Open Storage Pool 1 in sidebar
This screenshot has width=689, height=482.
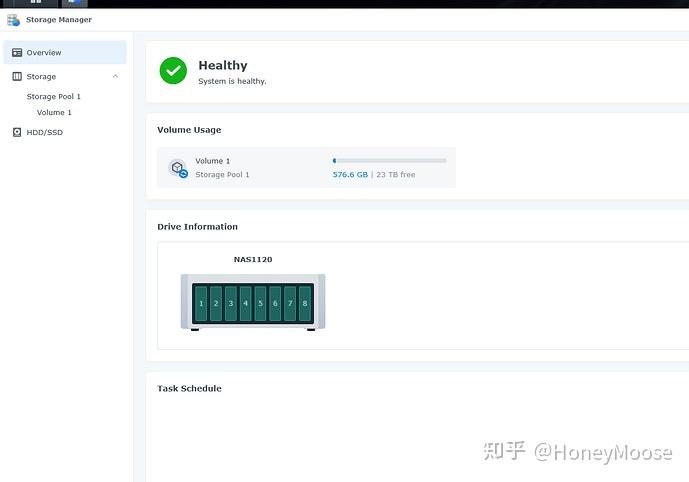54,96
